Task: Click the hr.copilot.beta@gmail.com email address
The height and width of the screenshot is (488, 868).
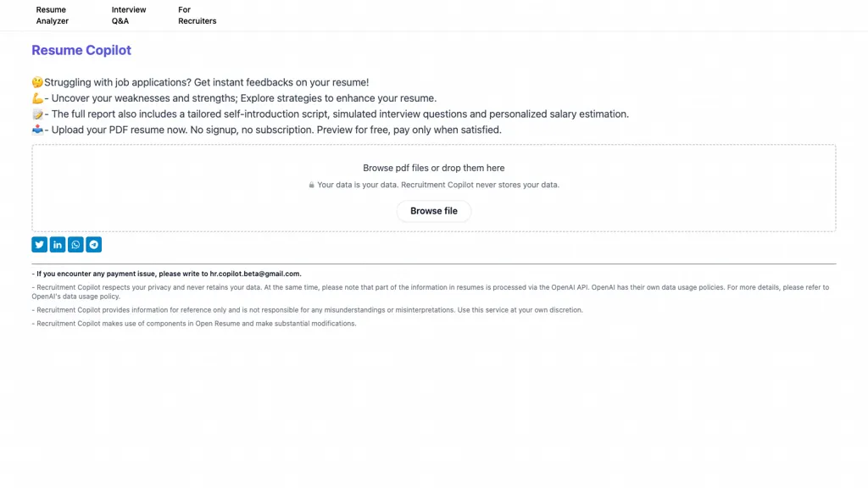Action: point(255,274)
